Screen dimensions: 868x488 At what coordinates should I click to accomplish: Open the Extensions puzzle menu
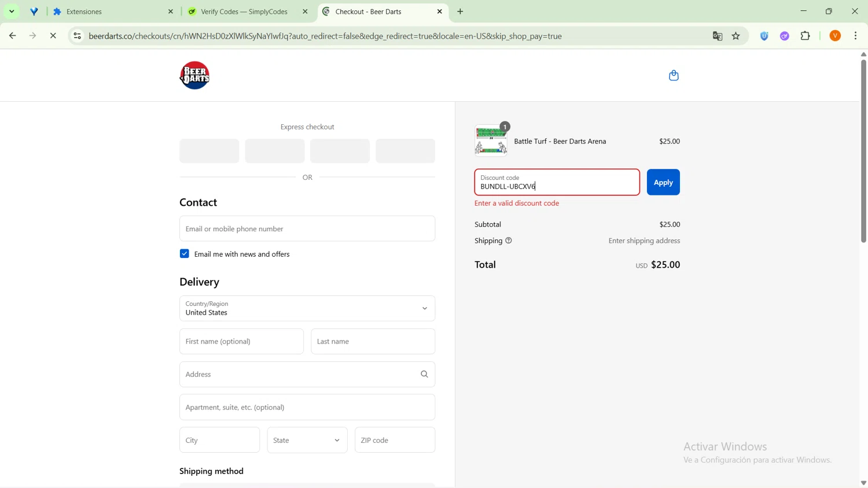(x=806, y=36)
